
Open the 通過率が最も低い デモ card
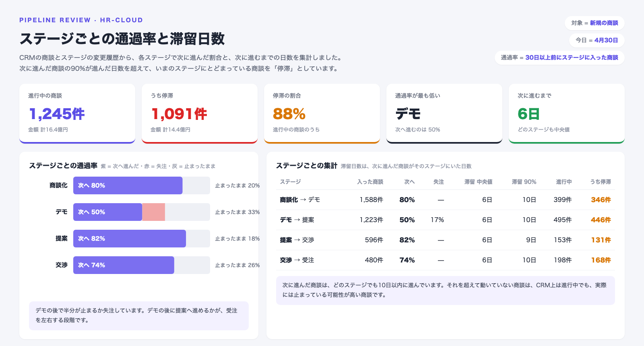pos(444,113)
